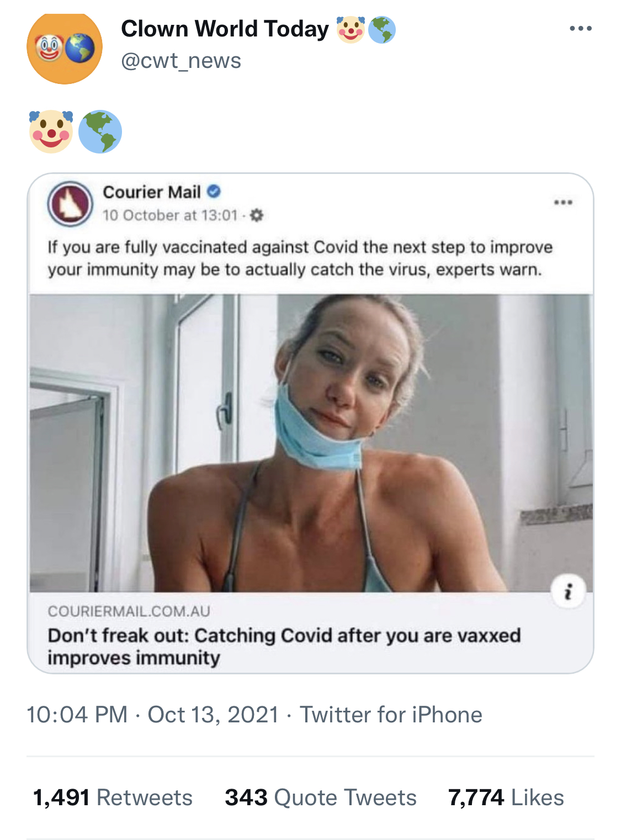Click the blue verified badge beside Courier Mail
Viewport: 621px width, 840px height.
point(214,192)
